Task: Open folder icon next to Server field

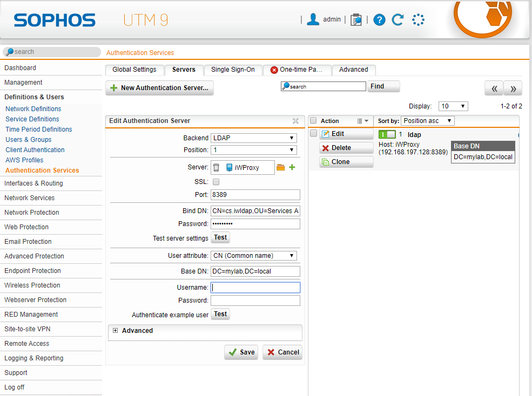Action: click(280, 168)
